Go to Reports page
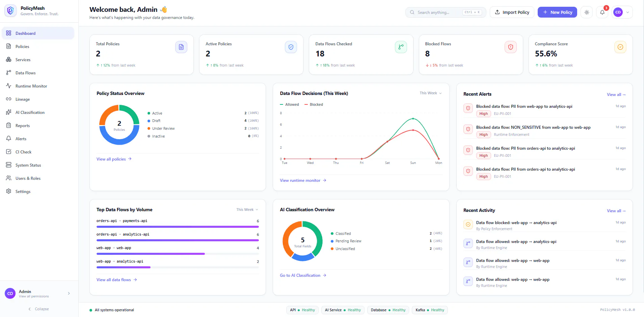644x317 pixels. click(38, 125)
